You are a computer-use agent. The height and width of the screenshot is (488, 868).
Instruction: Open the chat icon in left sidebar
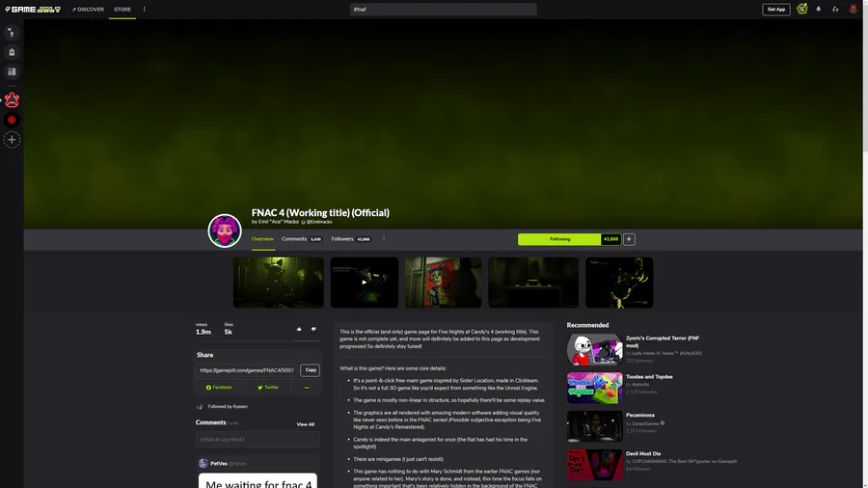coord(12,33)
